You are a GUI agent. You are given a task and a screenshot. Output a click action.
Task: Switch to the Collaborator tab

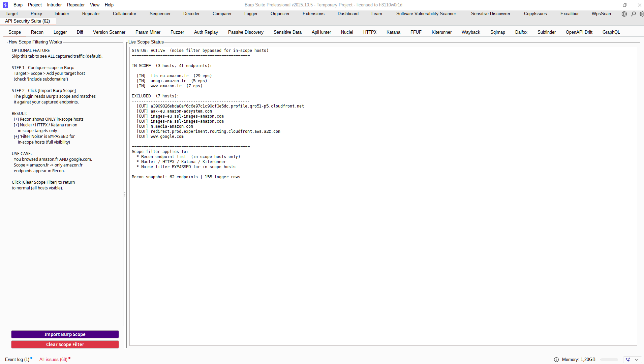[125, 14]
